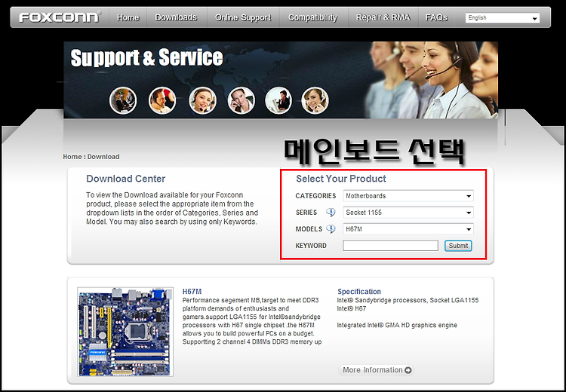Open the Home menu item
Image resolution: width=566 pixels, height=392 pixels.
[128, 17]
